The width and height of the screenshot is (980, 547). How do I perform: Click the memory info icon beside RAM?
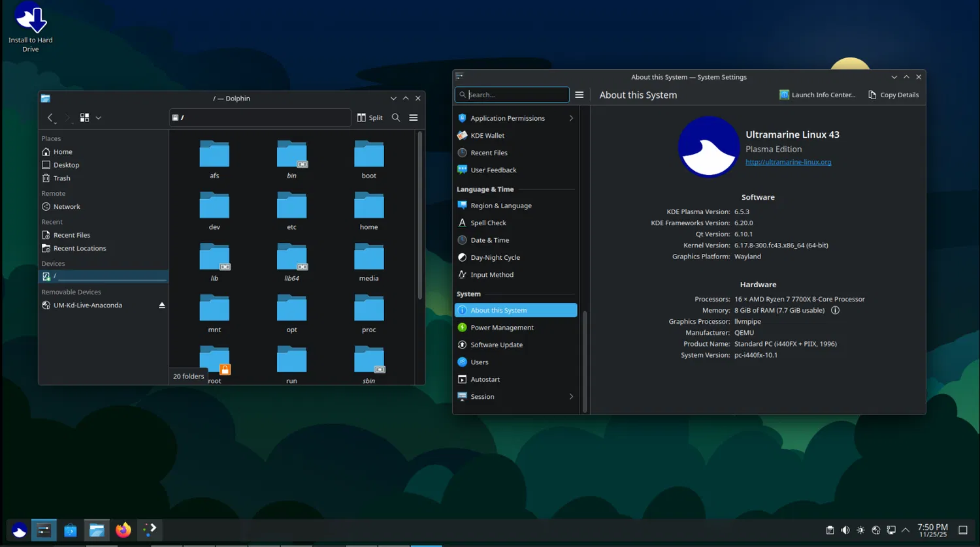835,311
